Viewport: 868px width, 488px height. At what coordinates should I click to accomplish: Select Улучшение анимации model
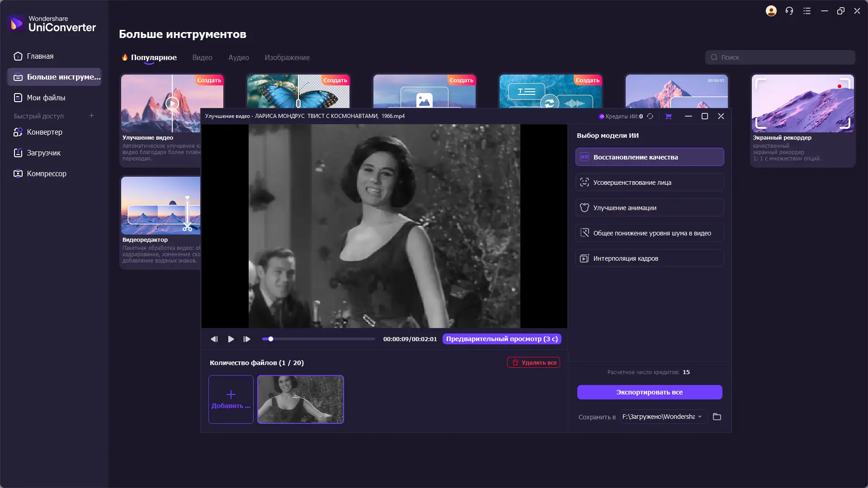pyautogui.click(x=650, y=208)
